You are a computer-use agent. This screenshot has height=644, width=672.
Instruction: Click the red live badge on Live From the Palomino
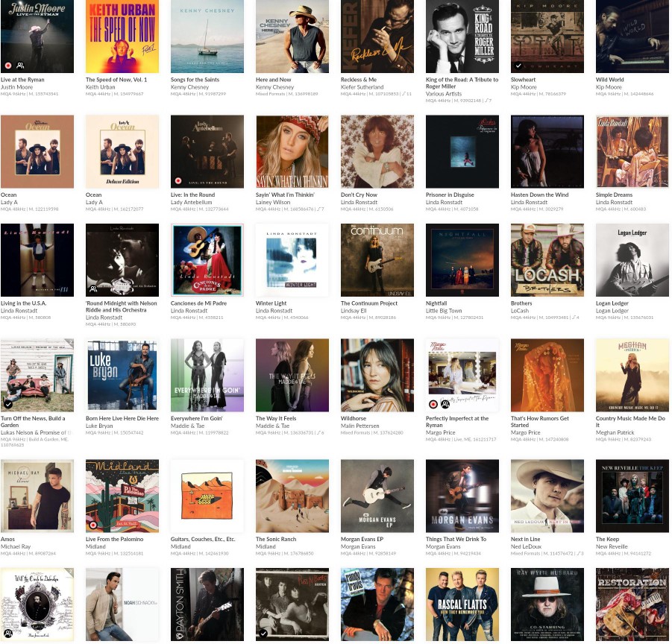[x=93, y=525]
